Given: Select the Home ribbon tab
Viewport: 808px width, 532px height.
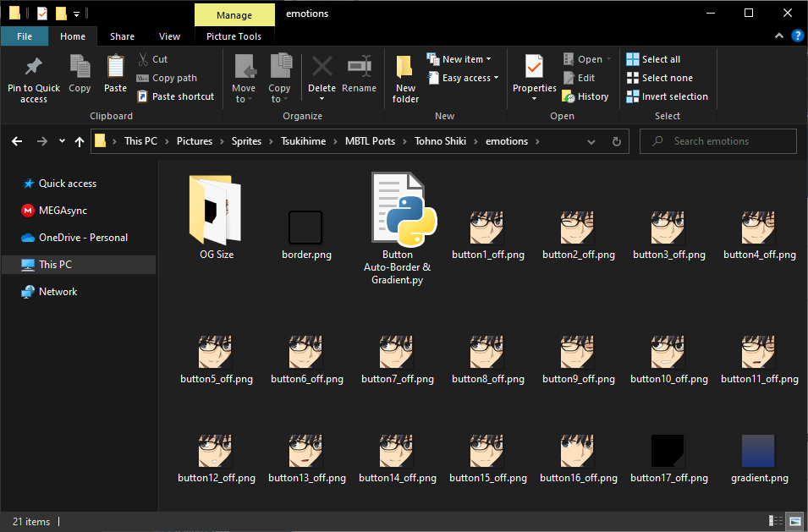Looking at the screenshot, I should tap(73, 36).
